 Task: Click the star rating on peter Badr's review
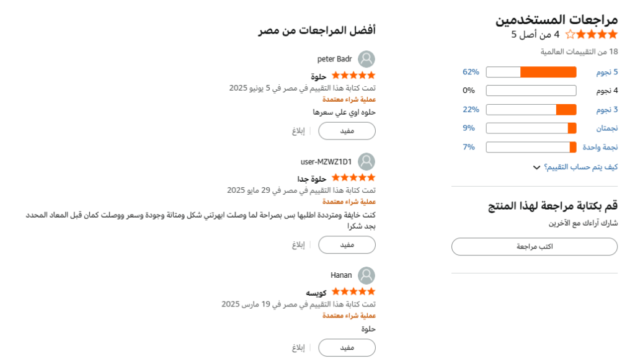pos(353,76)
